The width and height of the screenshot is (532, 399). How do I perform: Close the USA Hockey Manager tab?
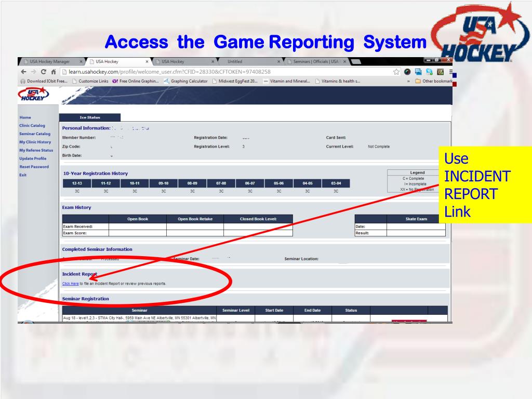(81, 61)
